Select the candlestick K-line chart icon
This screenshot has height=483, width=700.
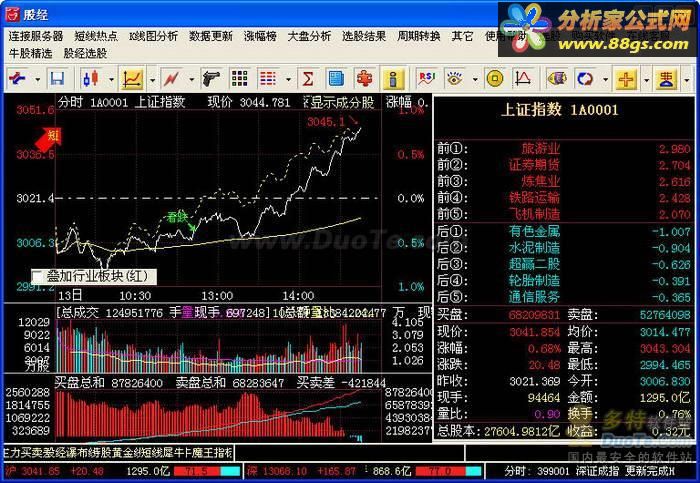pyautogui.click(x=91, y=79)
